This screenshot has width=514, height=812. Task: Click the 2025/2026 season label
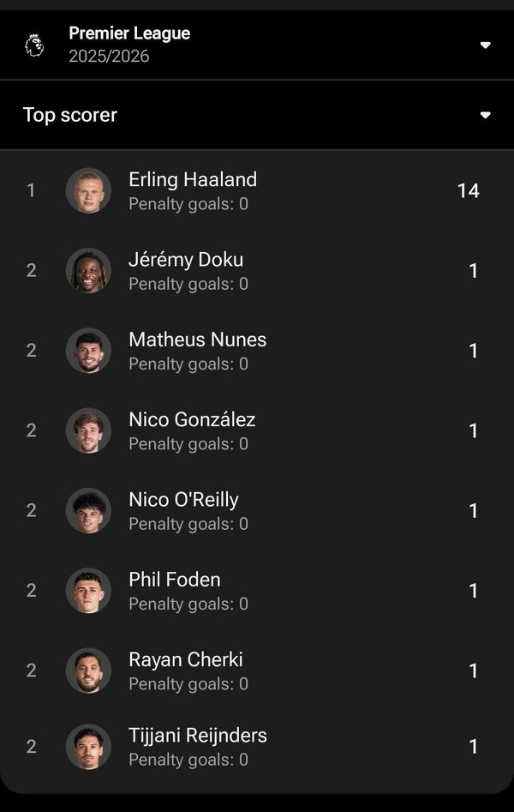(x=109, y=57)
